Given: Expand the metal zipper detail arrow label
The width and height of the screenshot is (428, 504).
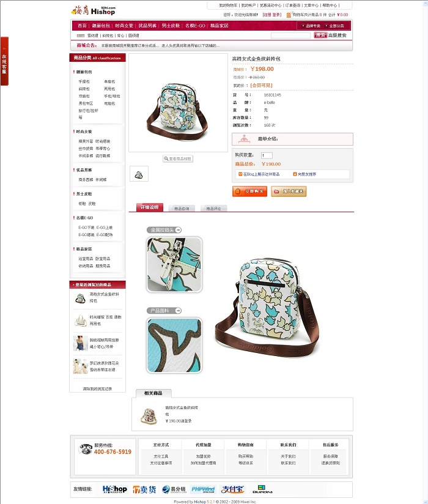Looking at the screenshot, I should pyautogui.click(x=164, y=230).
